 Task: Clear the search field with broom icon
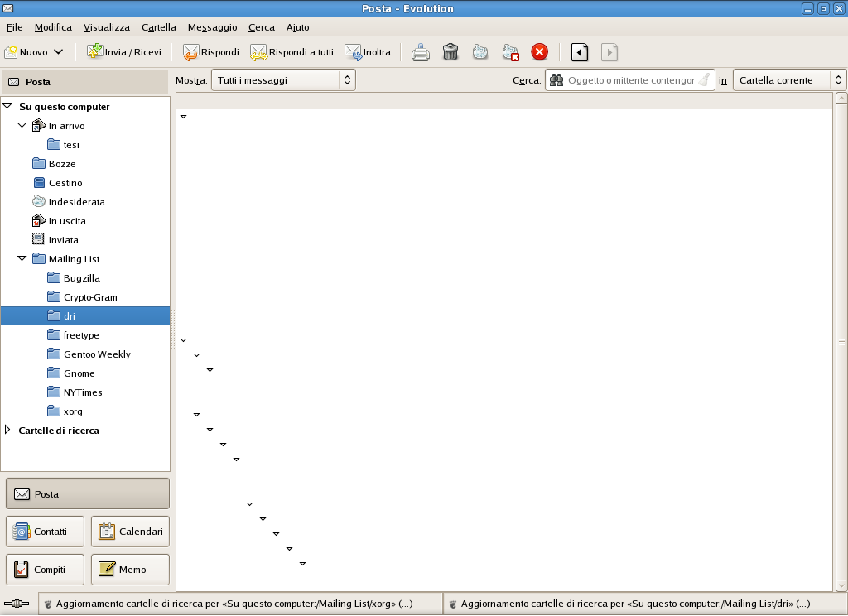click(x=705, y=80)
